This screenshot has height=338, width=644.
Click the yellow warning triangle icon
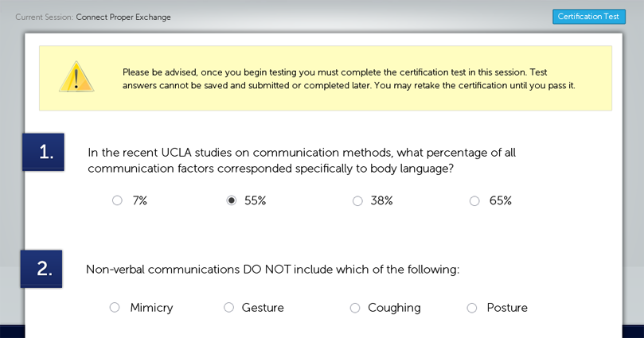[76, 77]
